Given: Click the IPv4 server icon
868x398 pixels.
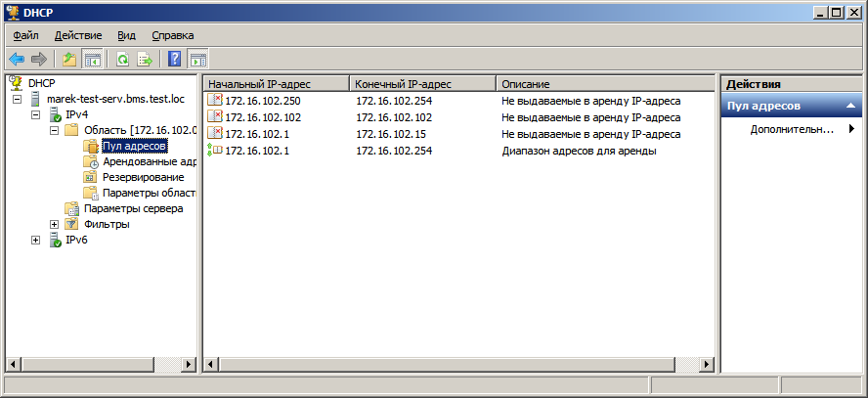Looking at the screenshot, I should [x=55, y=115].
